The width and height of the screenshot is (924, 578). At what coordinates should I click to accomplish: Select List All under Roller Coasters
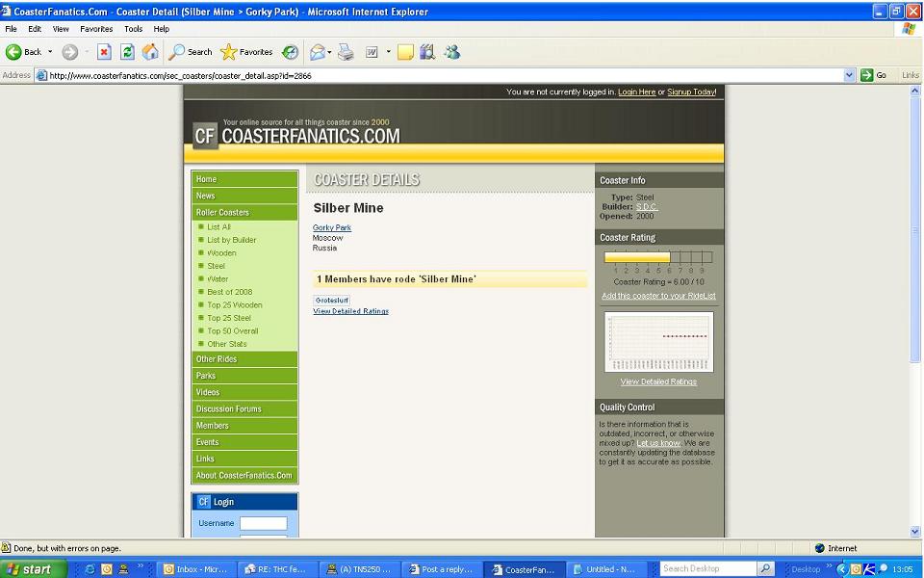coord(218,227)
